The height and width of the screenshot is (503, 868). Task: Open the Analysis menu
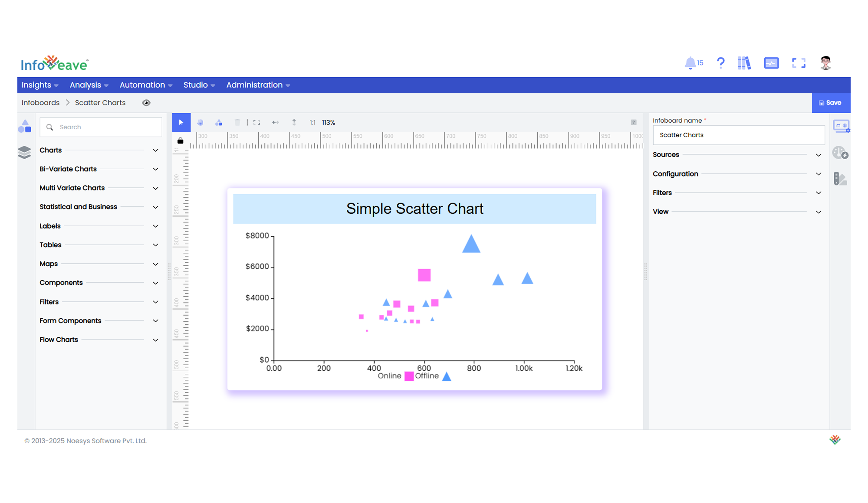pyautogui.click(x=89, y=85)
